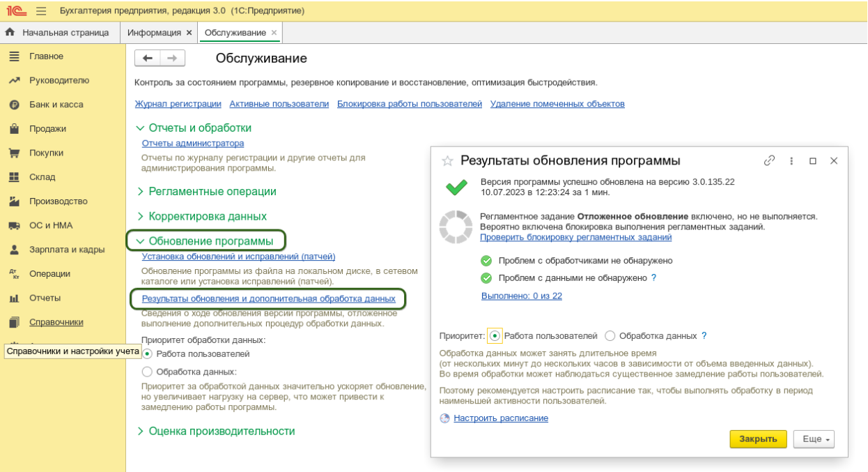Click the home icon of Начальная страница
The image size is (868, 472).
point(10,32)
